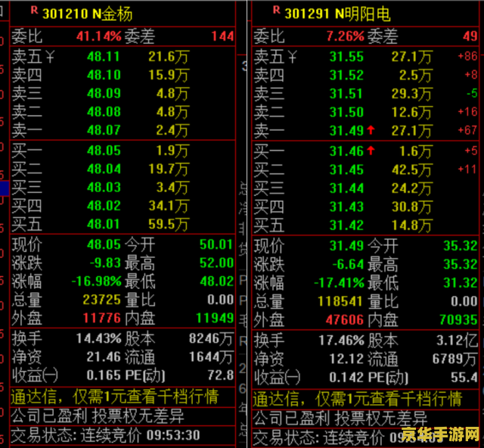Click 涨幅 value -16.98%
The width and height of the screenshot is (484, 448).
pos(96,282)
